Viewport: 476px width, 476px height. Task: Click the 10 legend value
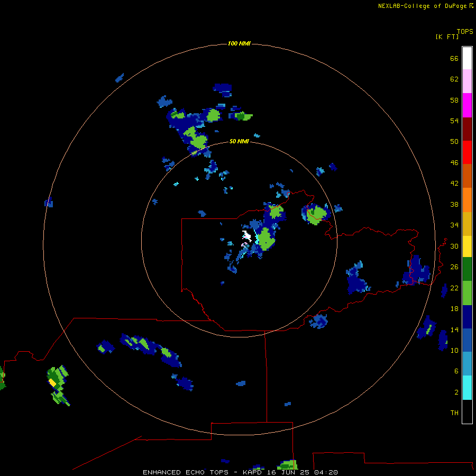454,350
